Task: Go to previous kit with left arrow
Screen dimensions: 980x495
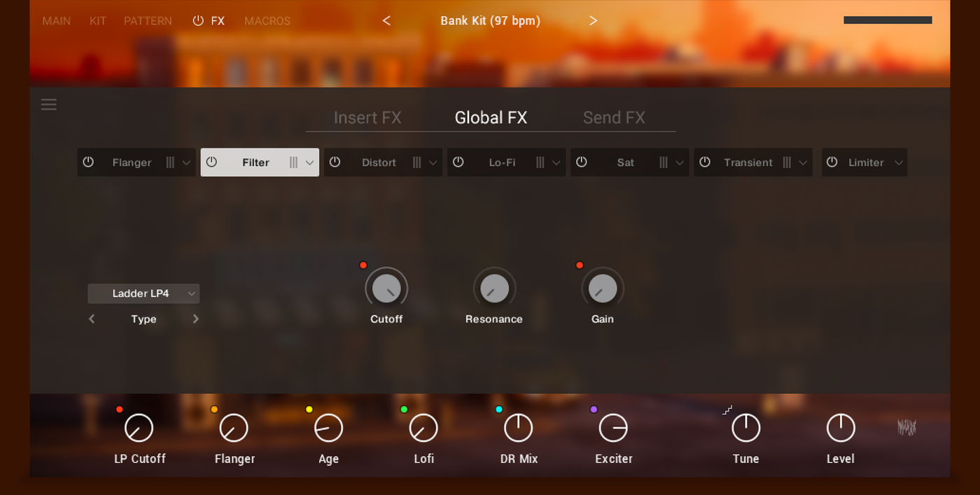Action: coord(386,21)
